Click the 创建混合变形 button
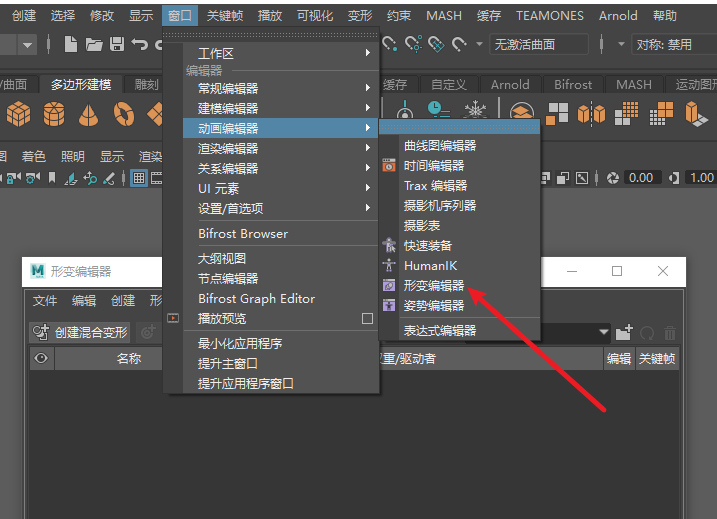The image size is (717, 519). point(80,332)
